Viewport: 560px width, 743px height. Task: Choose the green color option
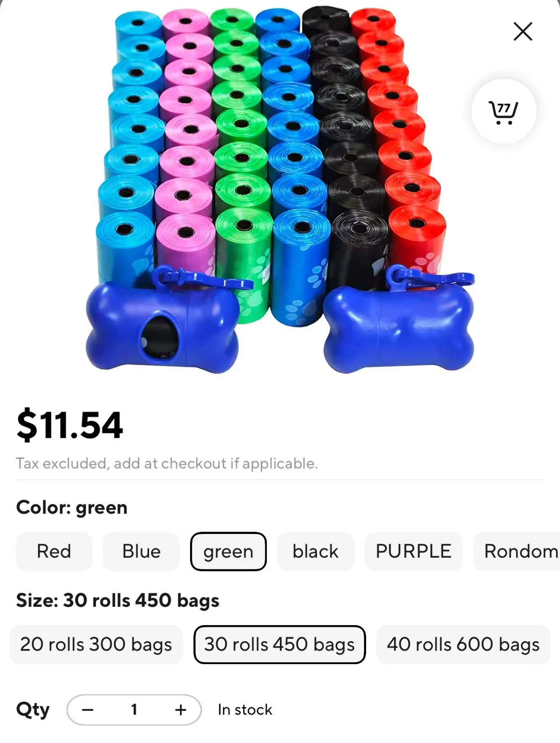pyautogui.click(x=228, y=551)
